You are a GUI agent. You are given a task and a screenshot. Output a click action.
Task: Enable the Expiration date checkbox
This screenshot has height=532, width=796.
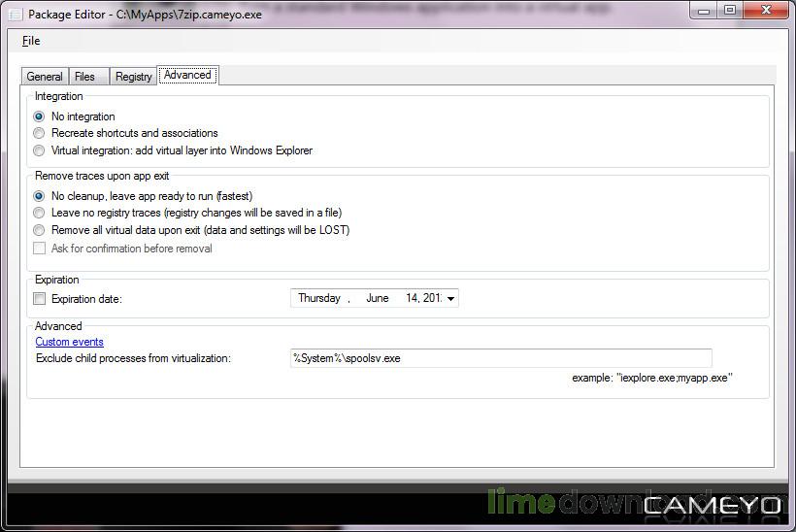[x=39, y=298]
